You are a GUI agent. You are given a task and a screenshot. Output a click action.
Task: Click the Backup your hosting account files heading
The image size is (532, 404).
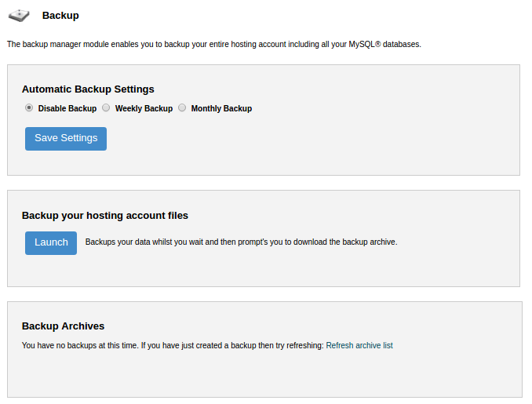pyautogui.click(x=105, y=216)
